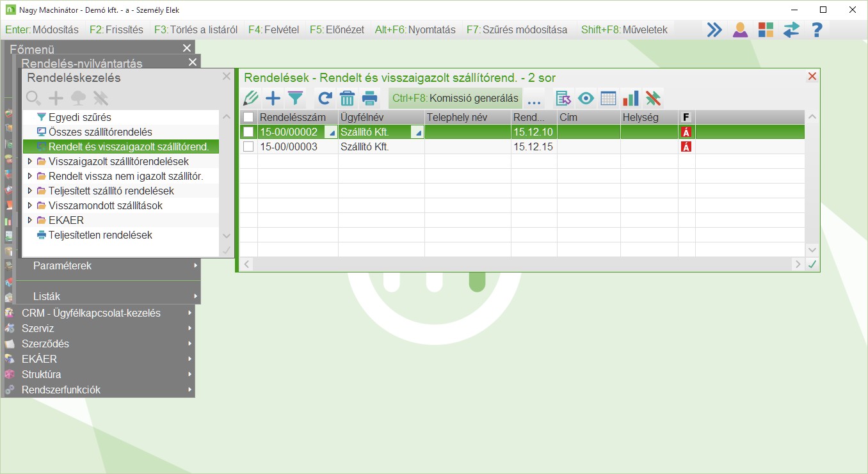This screenshot has width=868, height=474.
Task: Open the filter funnel icon in Rendelések toolbar
Action: tap(295, 98)
